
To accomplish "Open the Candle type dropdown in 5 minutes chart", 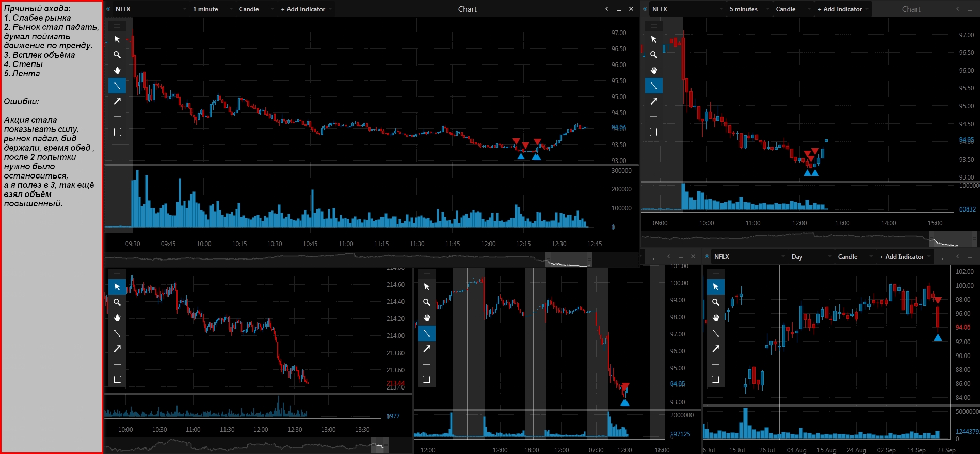I will pyautogui.click(x=793, y=9).
